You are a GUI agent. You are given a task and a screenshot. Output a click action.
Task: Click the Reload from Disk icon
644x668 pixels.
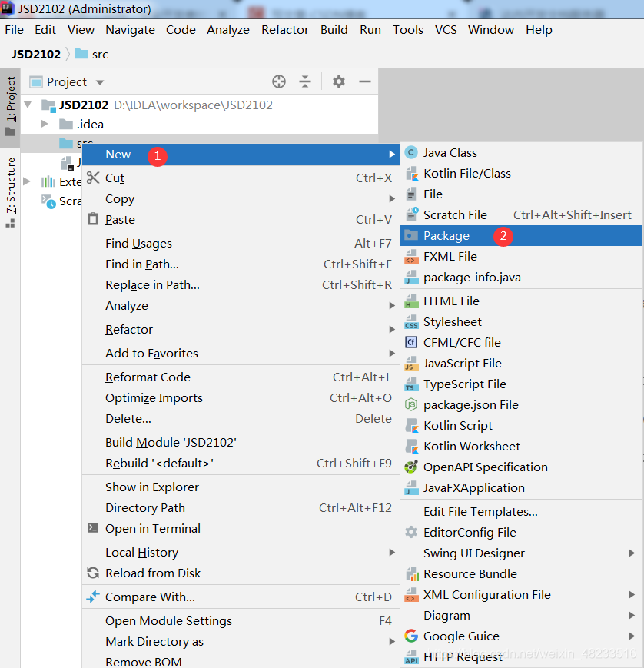93,573
